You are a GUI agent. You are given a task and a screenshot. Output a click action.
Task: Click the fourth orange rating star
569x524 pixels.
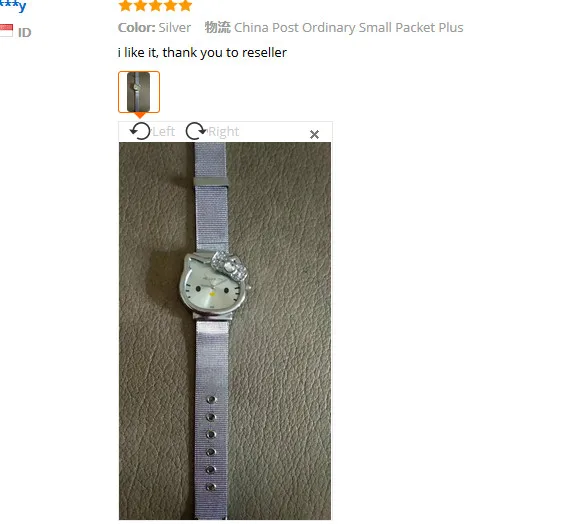170,5
